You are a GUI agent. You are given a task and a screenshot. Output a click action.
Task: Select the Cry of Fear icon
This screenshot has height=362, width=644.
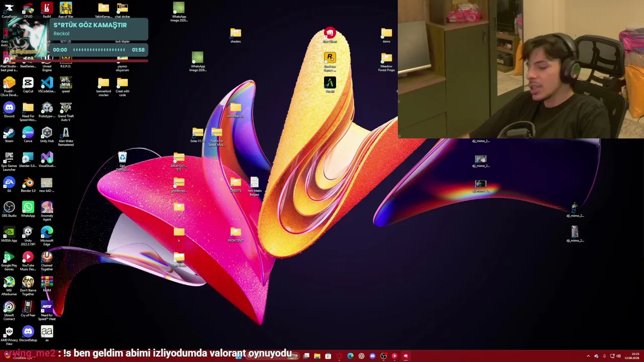[x=28, y=309]
